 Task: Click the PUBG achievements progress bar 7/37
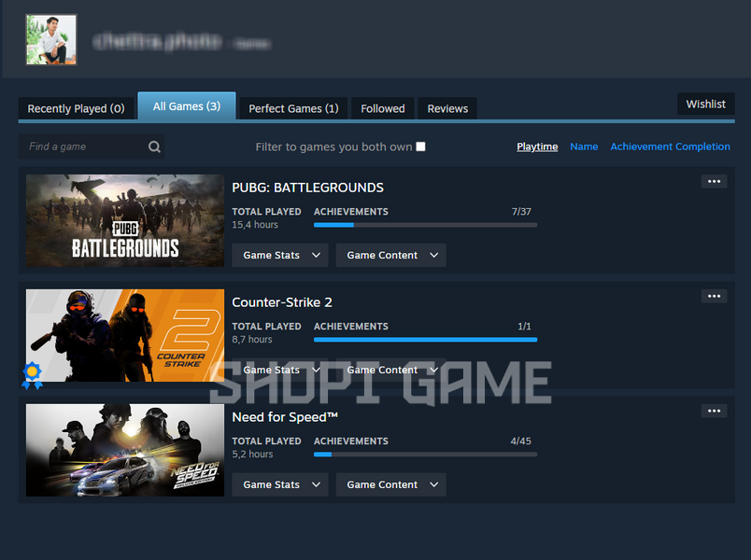point(425,225)
